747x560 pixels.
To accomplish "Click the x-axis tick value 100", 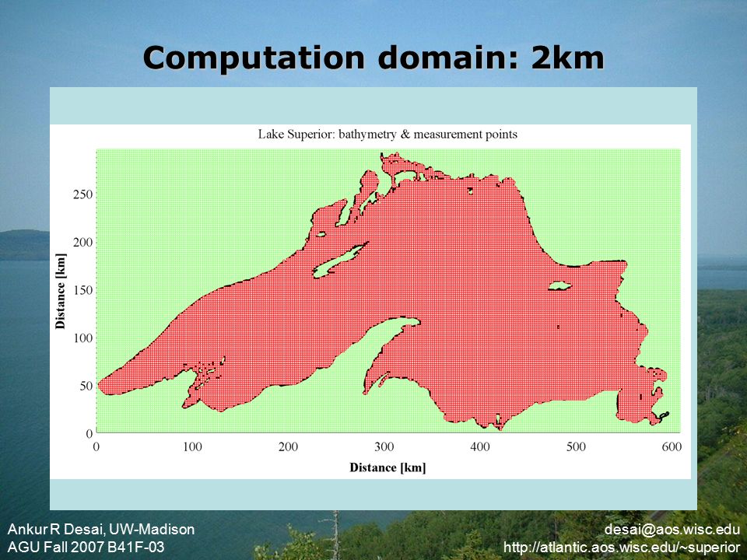I will click(x=192, y=446).
